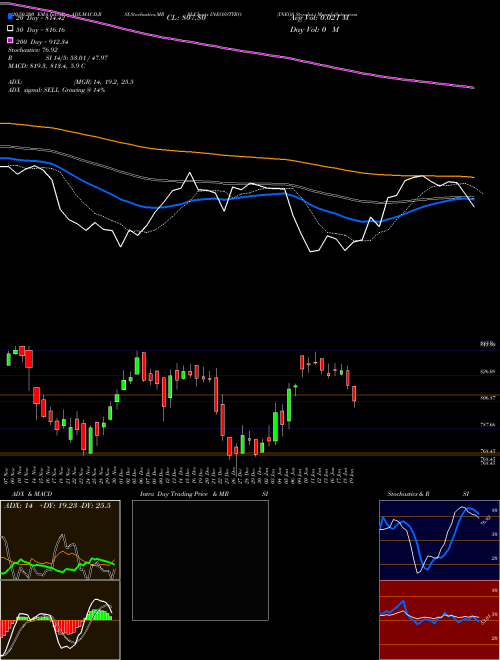Click the 'ADX signal: SELL Growing @ 14%' text

56,90
